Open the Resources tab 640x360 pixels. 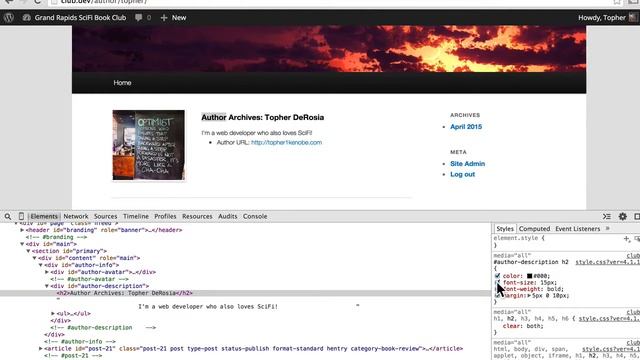coord(197,216)
